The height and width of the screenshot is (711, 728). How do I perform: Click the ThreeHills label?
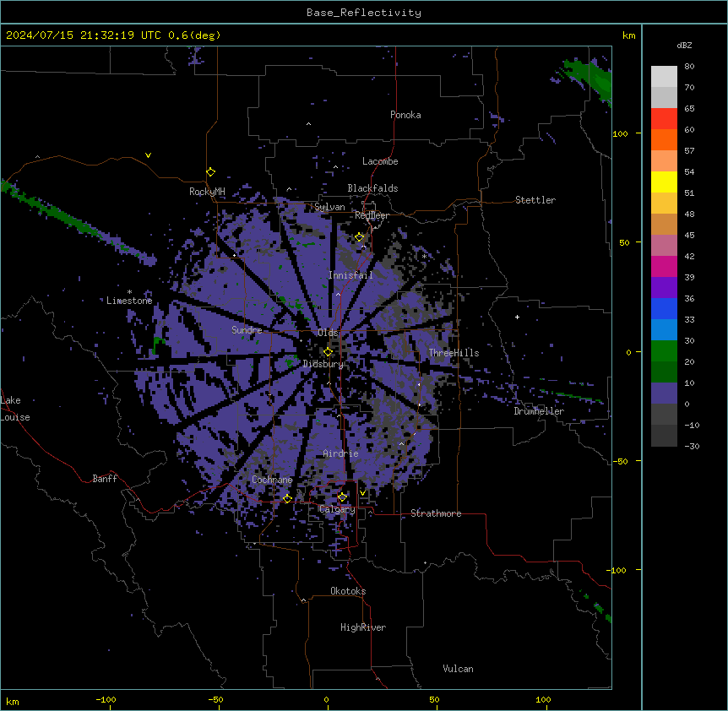point(454,353)
